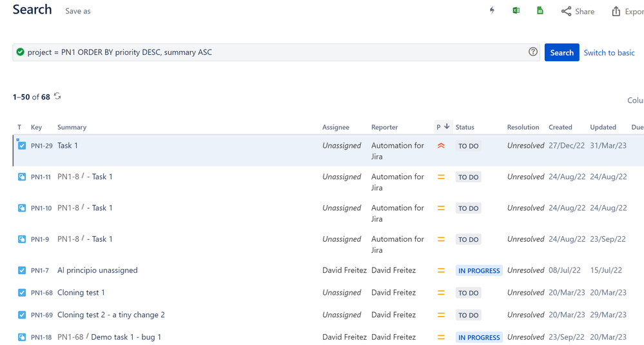The width and height of the screenshot is (644, 345).
Task: Click the blue Search button
Action: 562,53
